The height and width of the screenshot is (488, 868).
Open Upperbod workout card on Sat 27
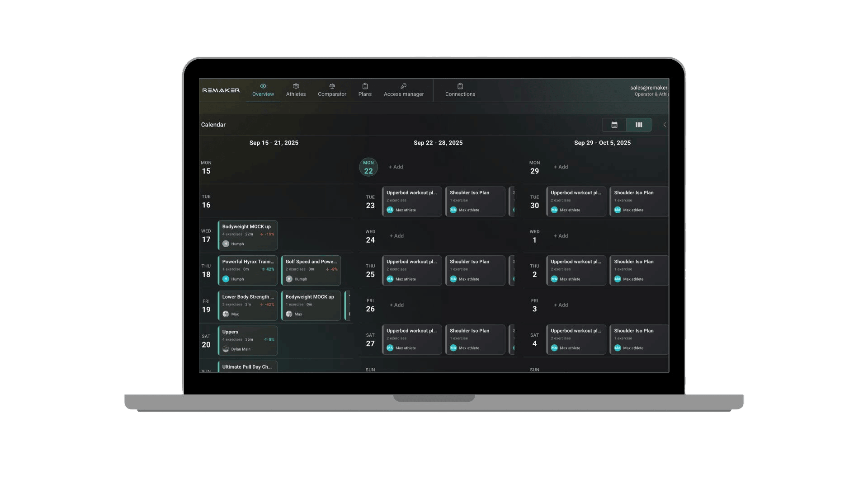pos(412,339)
